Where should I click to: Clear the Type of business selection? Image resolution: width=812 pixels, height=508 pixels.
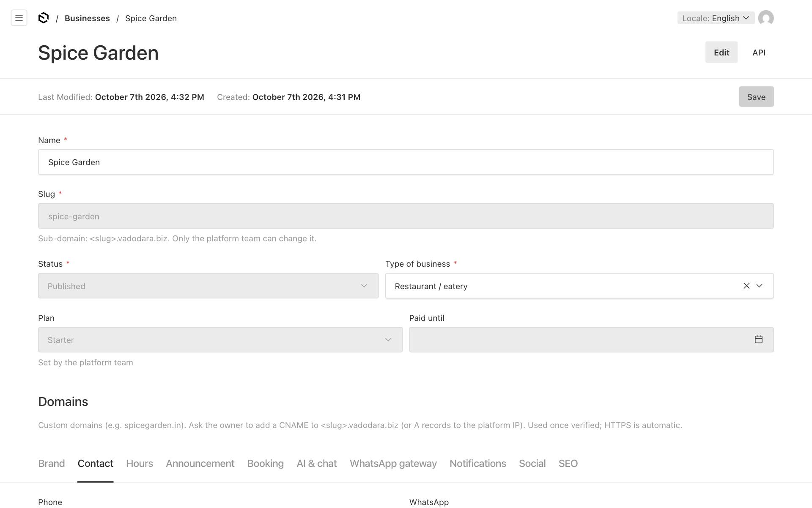(746, 286)
